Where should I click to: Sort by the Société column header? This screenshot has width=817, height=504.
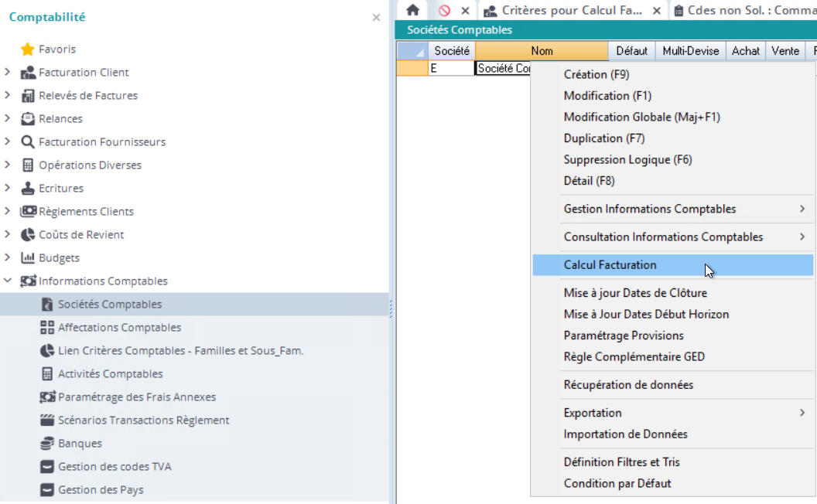coord(451,51)
